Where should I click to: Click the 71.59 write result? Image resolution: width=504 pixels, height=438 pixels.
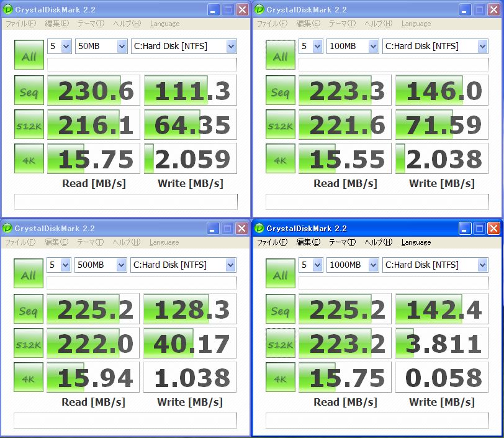click(442, 124)
